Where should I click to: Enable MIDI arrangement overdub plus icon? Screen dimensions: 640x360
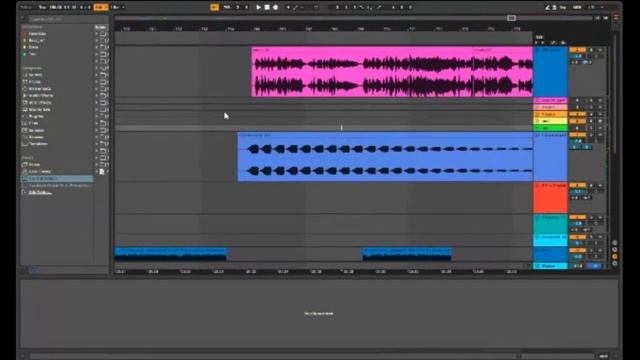[x=288, y=7]
